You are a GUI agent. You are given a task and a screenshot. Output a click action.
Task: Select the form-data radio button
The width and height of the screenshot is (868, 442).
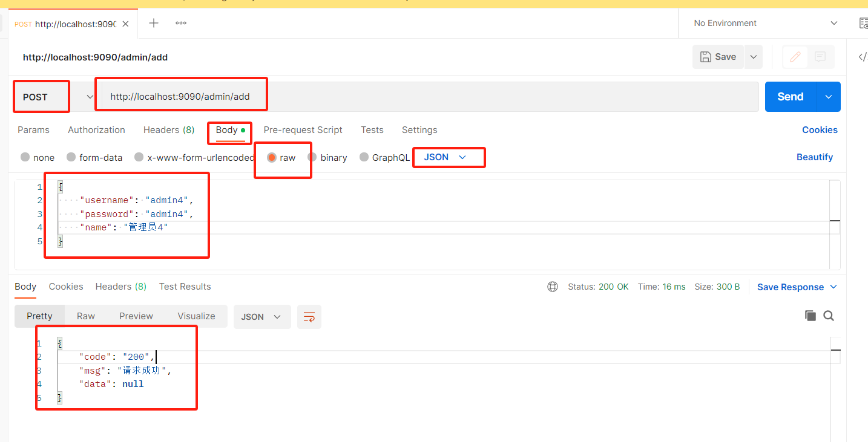(71, 157)
